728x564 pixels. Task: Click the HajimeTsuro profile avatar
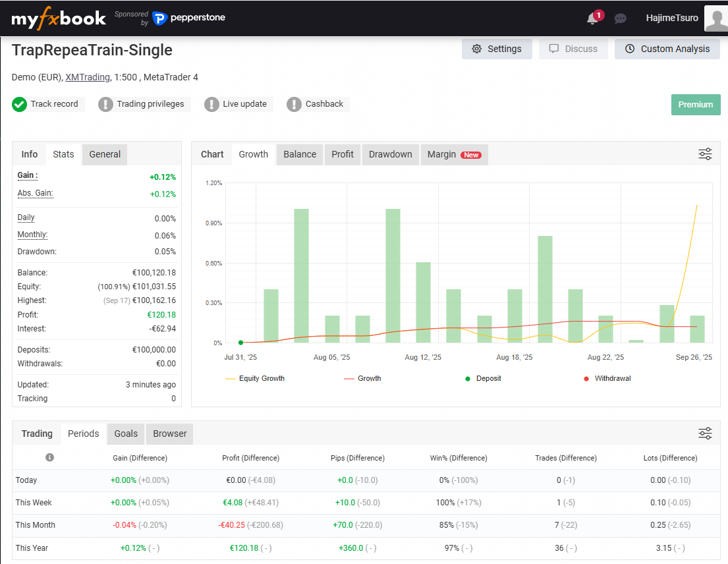[716, 18]
